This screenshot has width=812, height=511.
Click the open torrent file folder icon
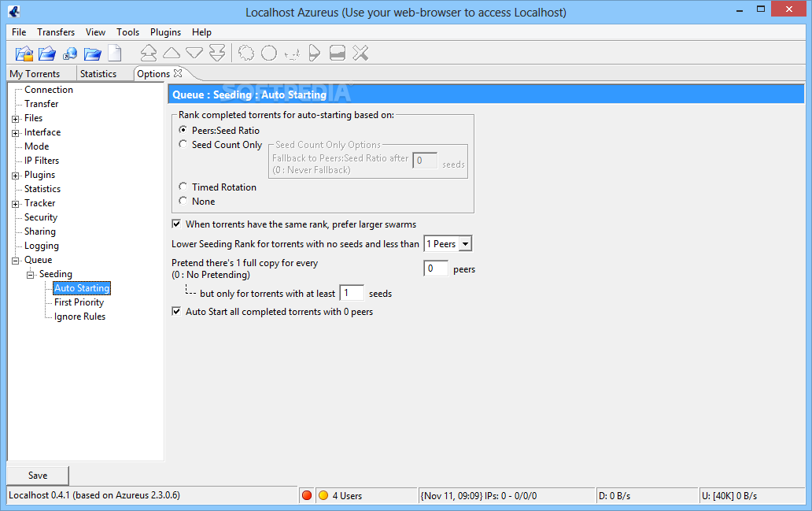(x=47, y=54)
